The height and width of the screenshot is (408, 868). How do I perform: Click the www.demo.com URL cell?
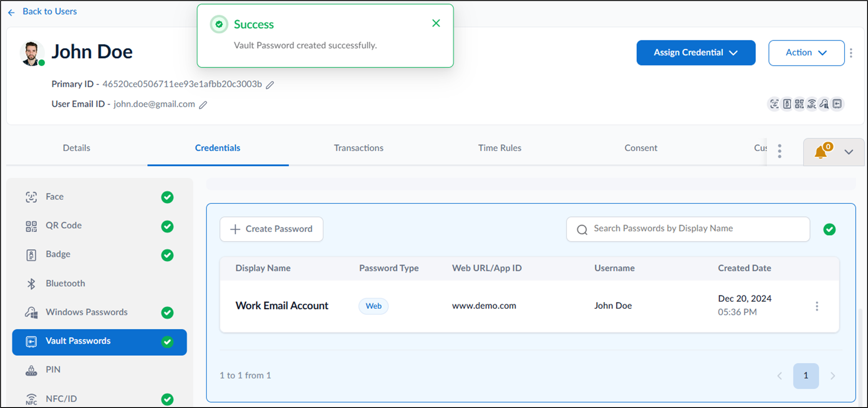[x=484, y=306]
